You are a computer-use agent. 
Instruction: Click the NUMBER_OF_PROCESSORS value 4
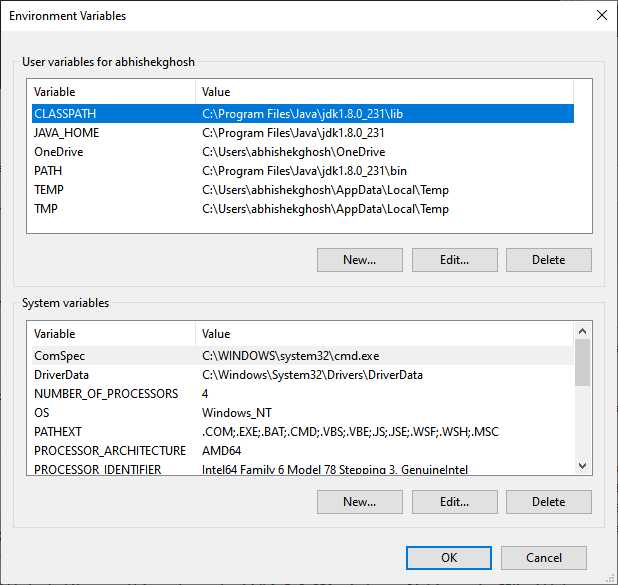(205, 393)
